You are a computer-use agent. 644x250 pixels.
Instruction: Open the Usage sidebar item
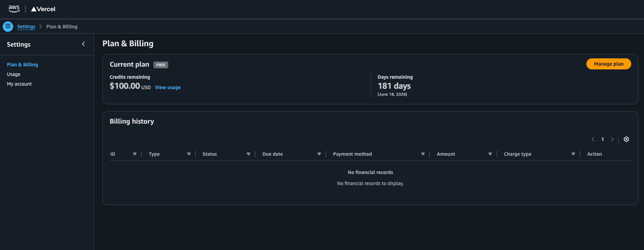pos(13,74)
